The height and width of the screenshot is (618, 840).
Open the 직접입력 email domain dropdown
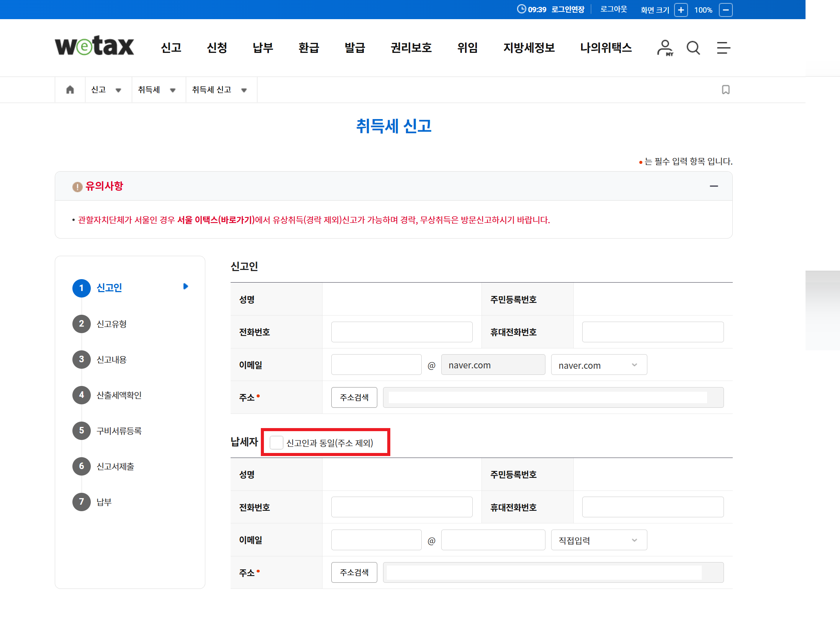(x=599, y=540)
